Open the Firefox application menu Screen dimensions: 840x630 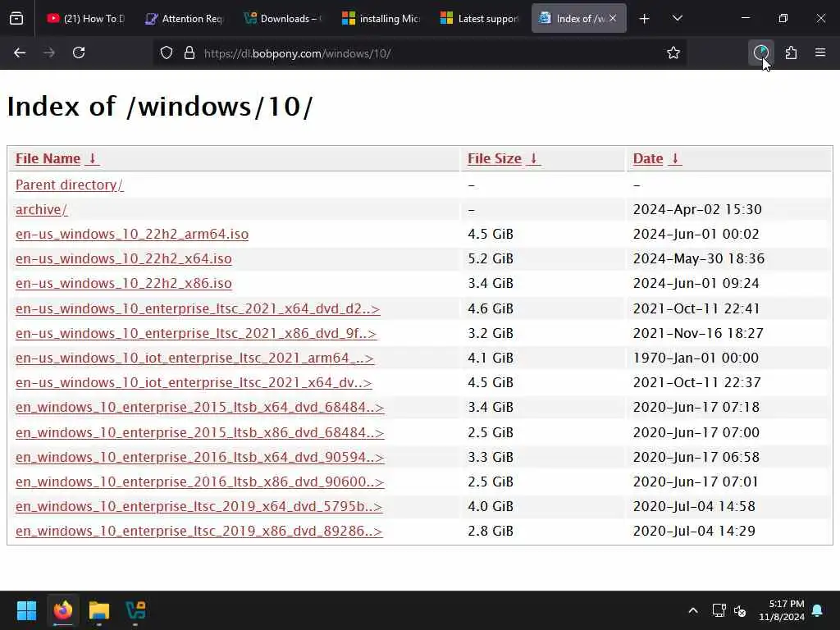point(820,52)
